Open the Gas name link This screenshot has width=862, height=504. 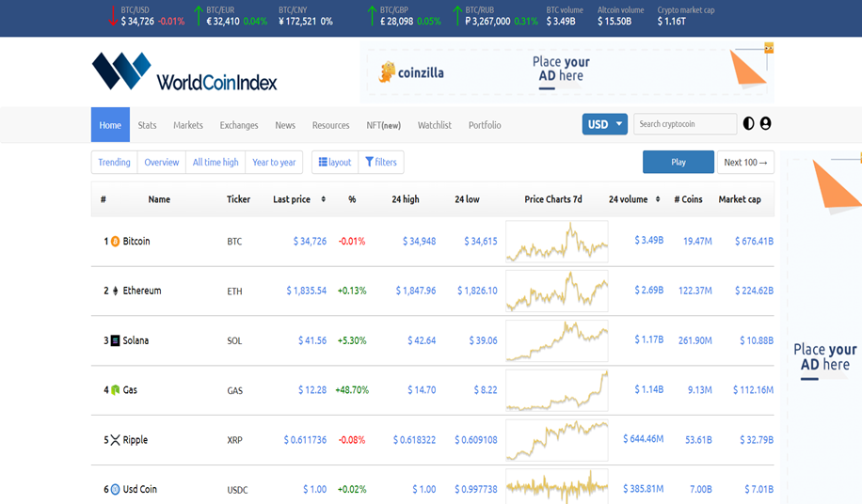pyautogui.click(x=130, y=390)
